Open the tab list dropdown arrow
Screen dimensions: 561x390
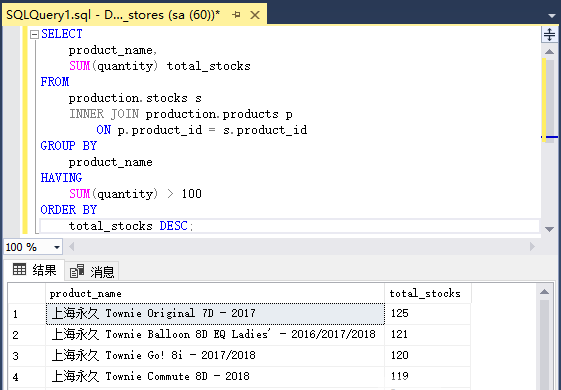tap(551, 16)
